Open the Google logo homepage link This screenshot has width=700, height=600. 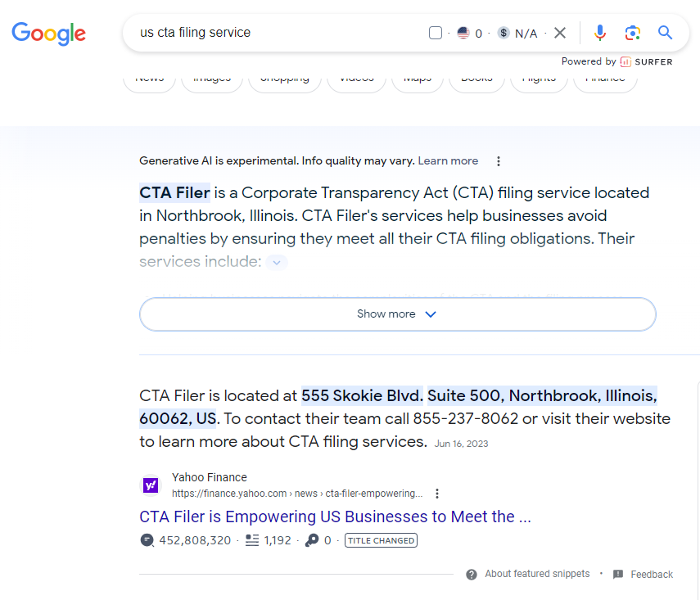coord(48,34)
